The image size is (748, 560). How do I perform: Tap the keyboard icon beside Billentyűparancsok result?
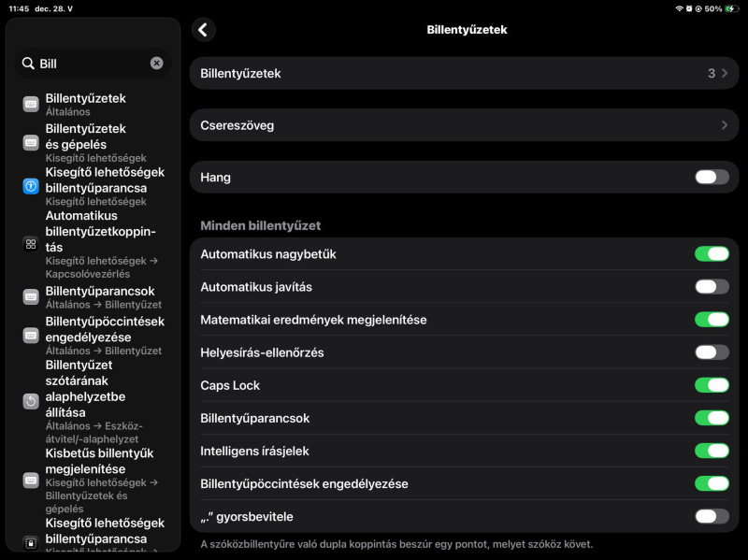tap(31, 297)
